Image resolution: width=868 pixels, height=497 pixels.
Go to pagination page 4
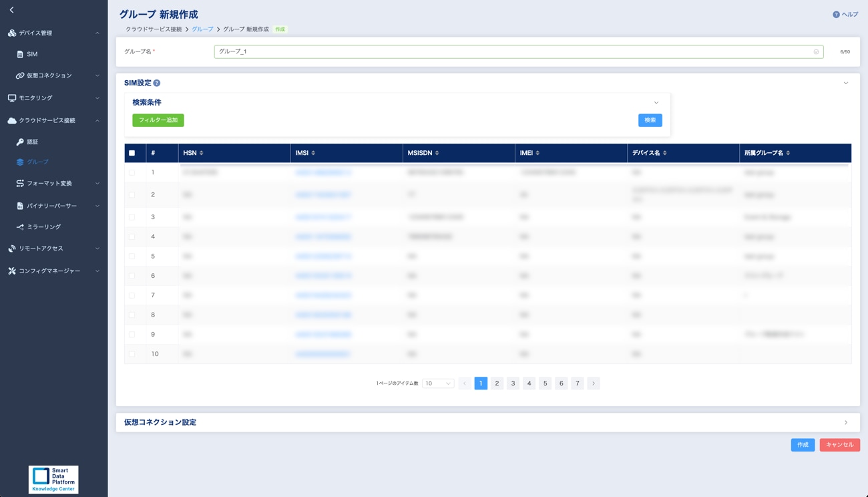tap(529, 383)
